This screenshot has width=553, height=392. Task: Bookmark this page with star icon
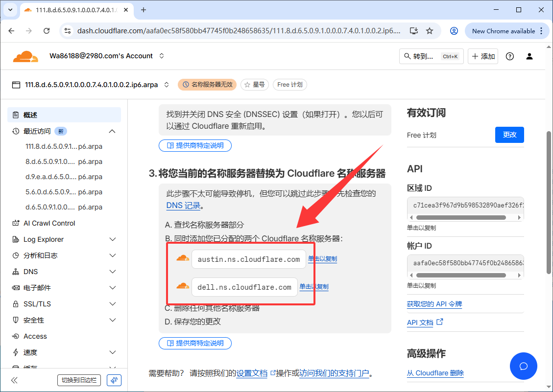pos(430,31)
